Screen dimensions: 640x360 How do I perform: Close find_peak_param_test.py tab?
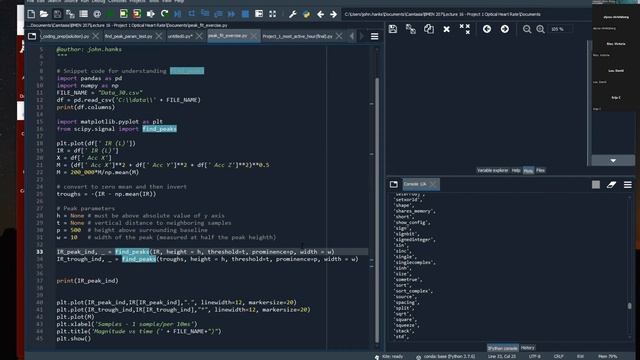coord(159,36)
